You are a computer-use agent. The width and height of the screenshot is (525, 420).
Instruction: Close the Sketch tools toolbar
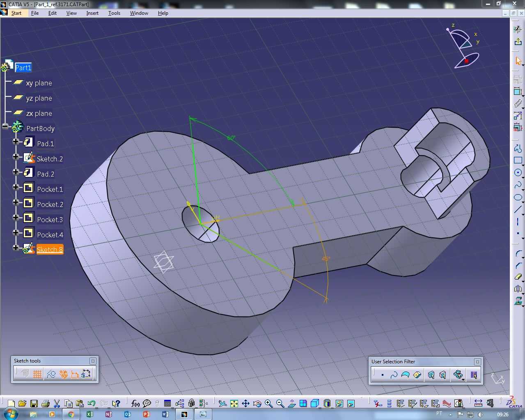pos(93,361)
